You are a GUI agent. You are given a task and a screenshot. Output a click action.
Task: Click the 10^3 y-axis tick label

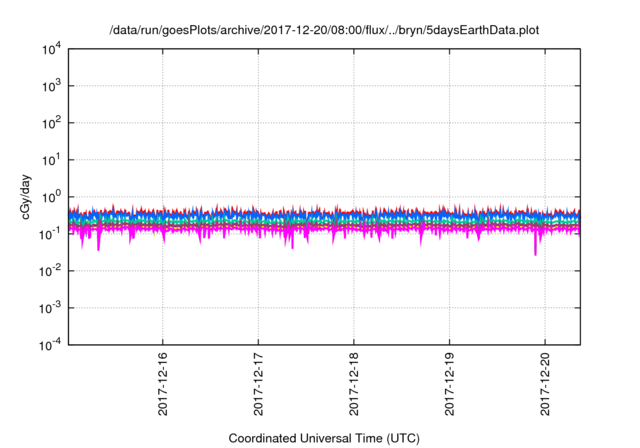52,86
